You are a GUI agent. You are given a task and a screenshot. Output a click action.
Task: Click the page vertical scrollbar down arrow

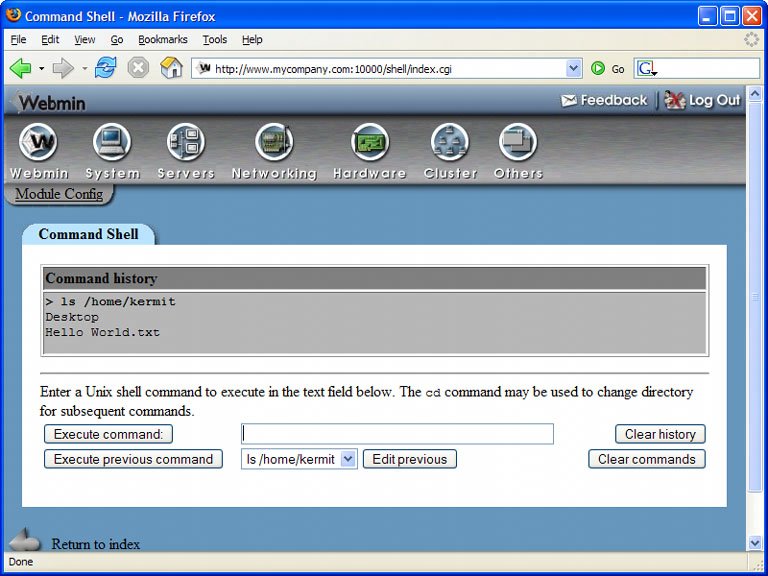[755, 543]
